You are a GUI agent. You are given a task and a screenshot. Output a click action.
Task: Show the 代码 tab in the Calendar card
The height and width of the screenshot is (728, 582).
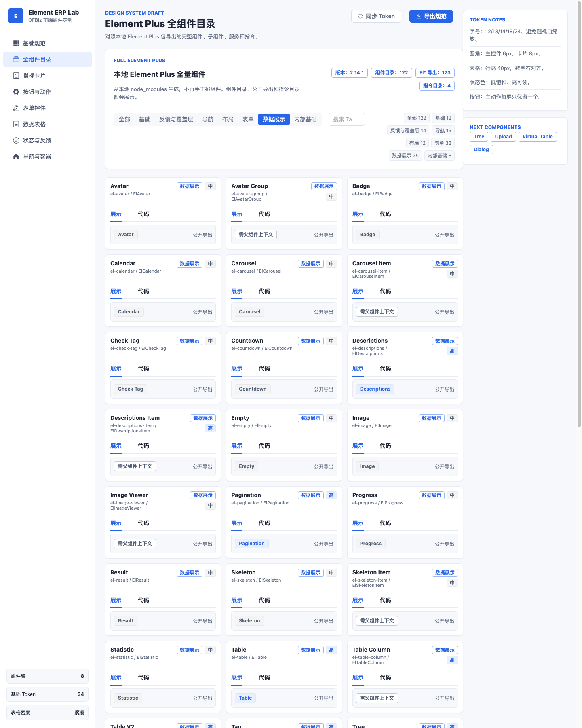click(143, 291)
